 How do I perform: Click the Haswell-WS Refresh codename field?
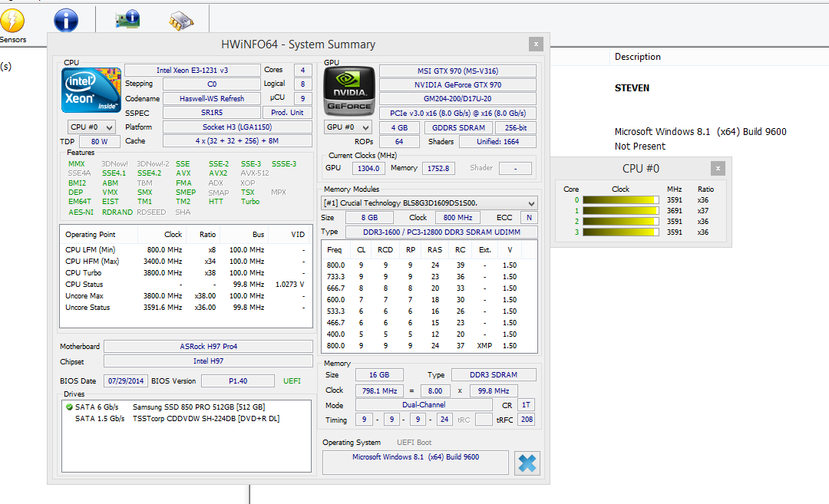212,99
